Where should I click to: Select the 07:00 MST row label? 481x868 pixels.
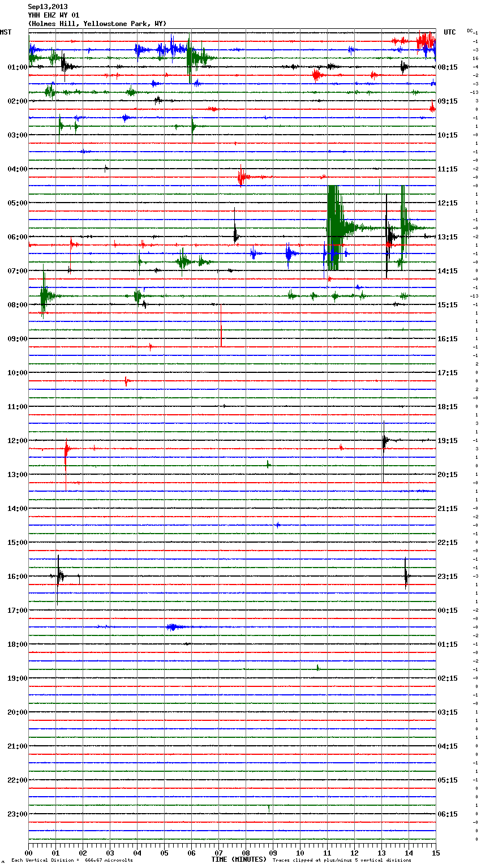pos(17,271)
